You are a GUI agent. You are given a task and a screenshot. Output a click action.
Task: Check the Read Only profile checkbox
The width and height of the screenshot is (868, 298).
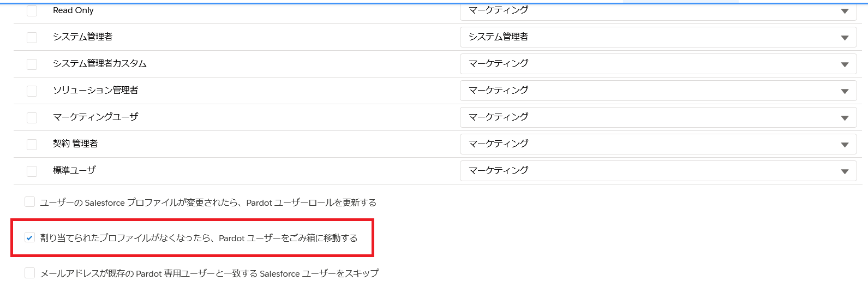coord(32,10)
